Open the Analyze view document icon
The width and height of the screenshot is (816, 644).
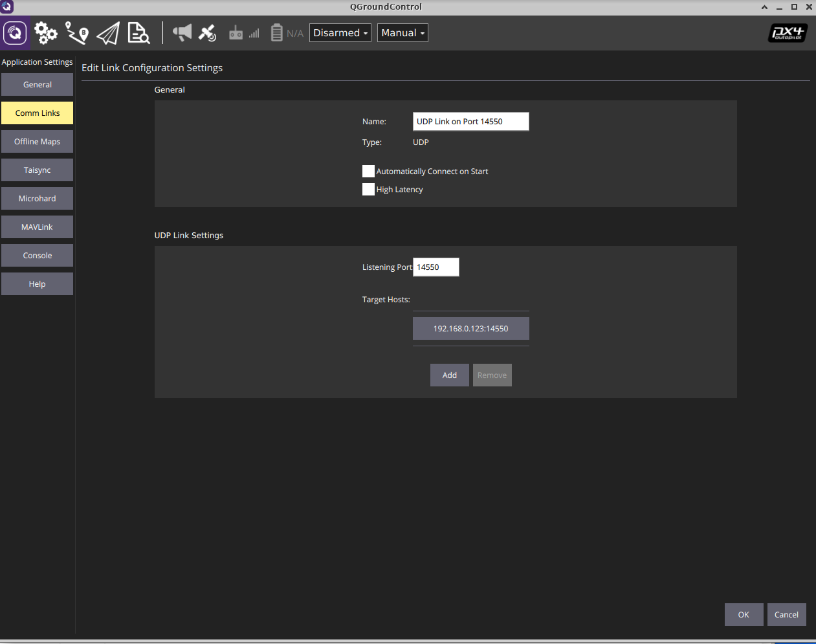[138, 33]
